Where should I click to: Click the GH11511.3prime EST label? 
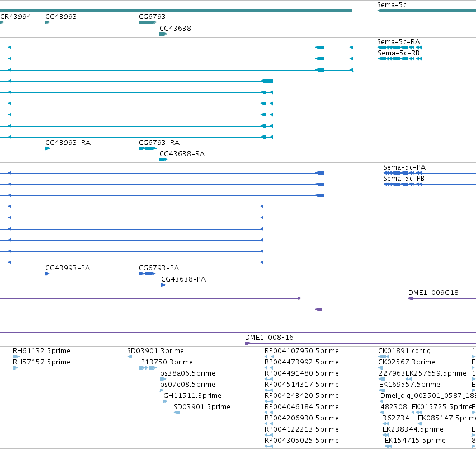click(192, 396)
